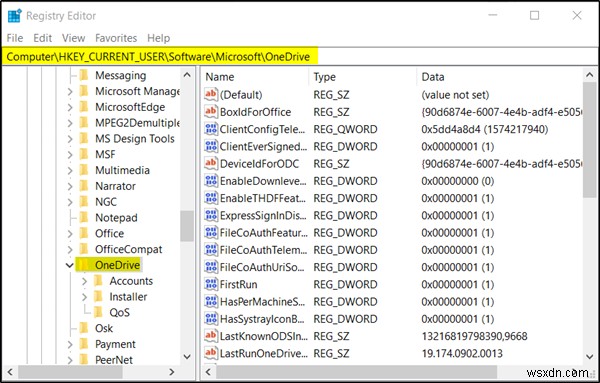Click the Installer subkey folder icon

point(98,297)
